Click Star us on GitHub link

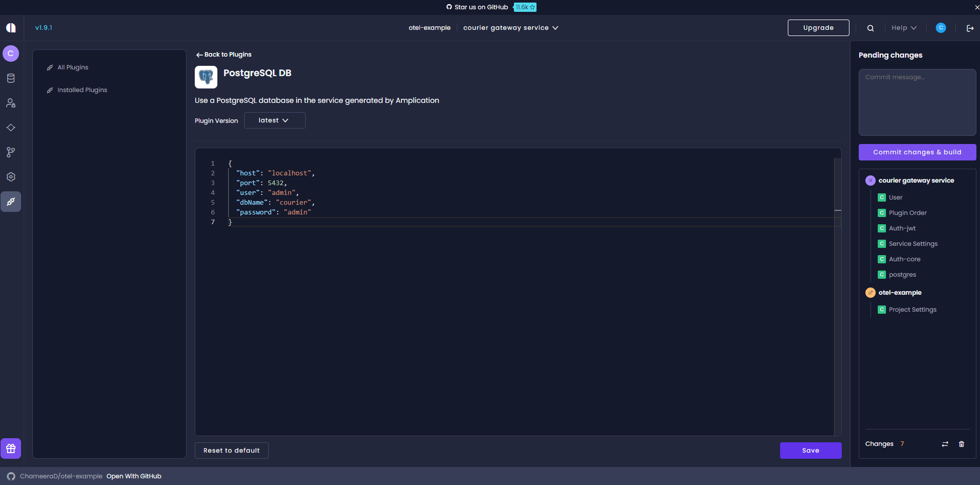click(x=477, y=7)
